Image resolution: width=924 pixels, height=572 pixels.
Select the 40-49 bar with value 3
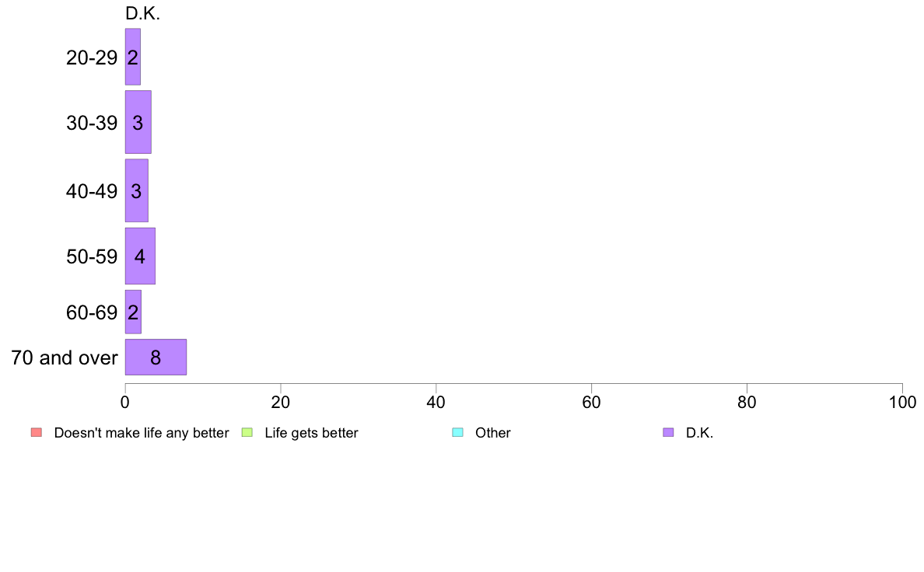(x=136, y=191)
